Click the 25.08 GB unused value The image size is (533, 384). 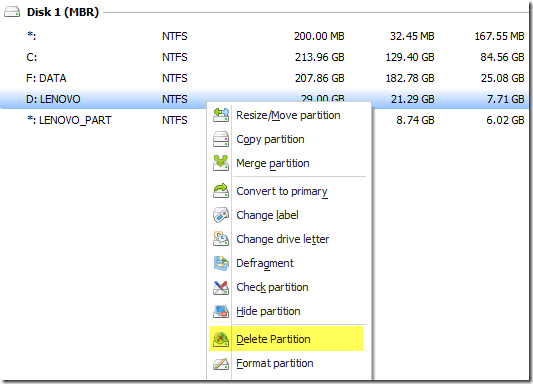[502, 78]
